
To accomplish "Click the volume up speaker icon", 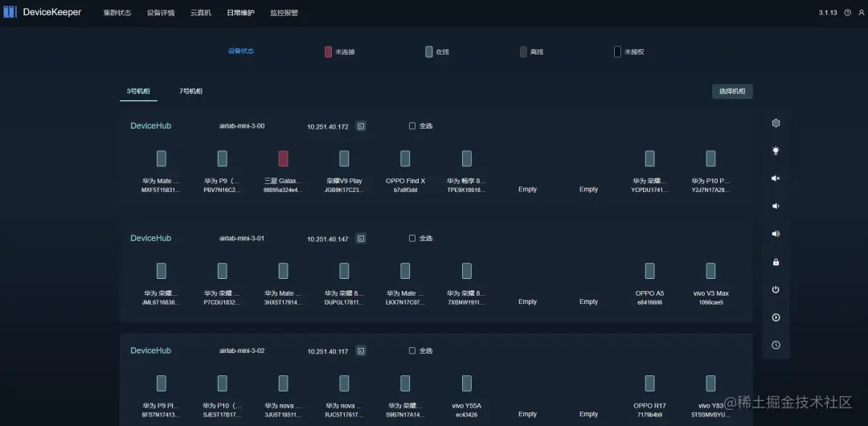I will pos(776,234).
